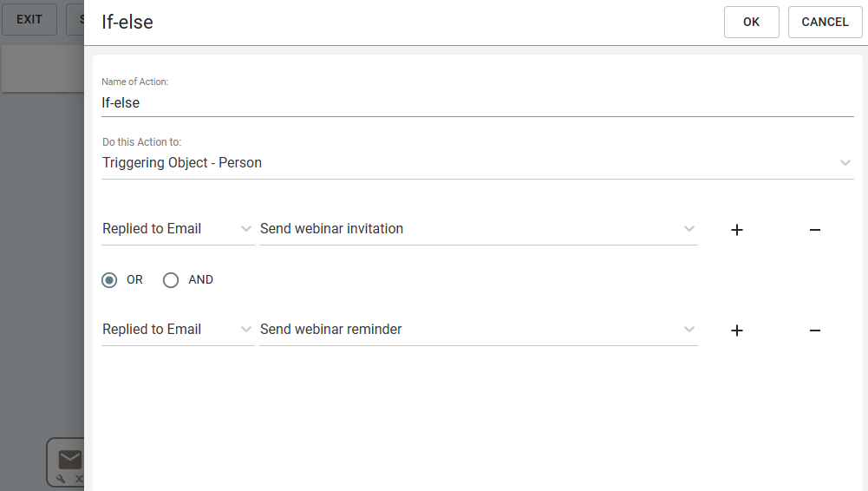Add condition after the webinar invitation row

tap(737, 230)
